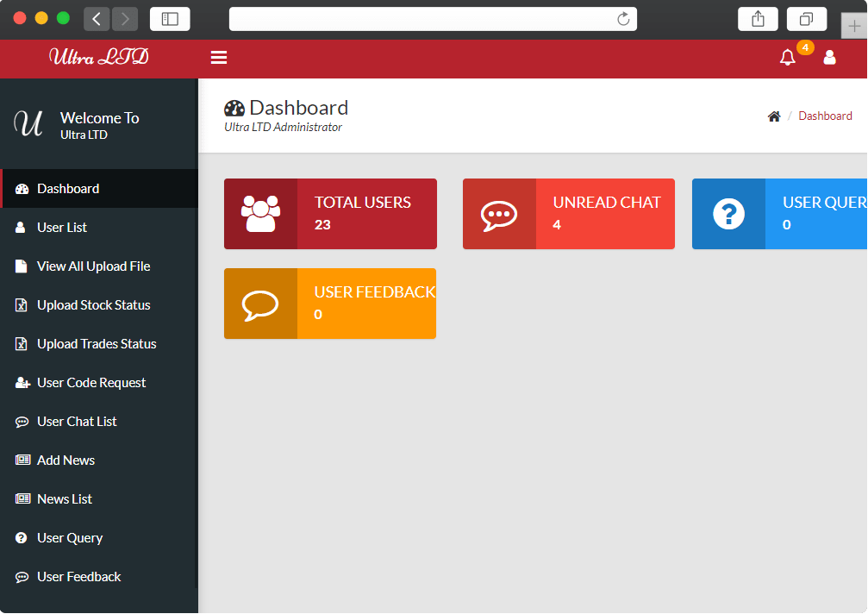868x614 pixels.
Task: Open News List in the sidebar
Action: click(x=99, y=498)
